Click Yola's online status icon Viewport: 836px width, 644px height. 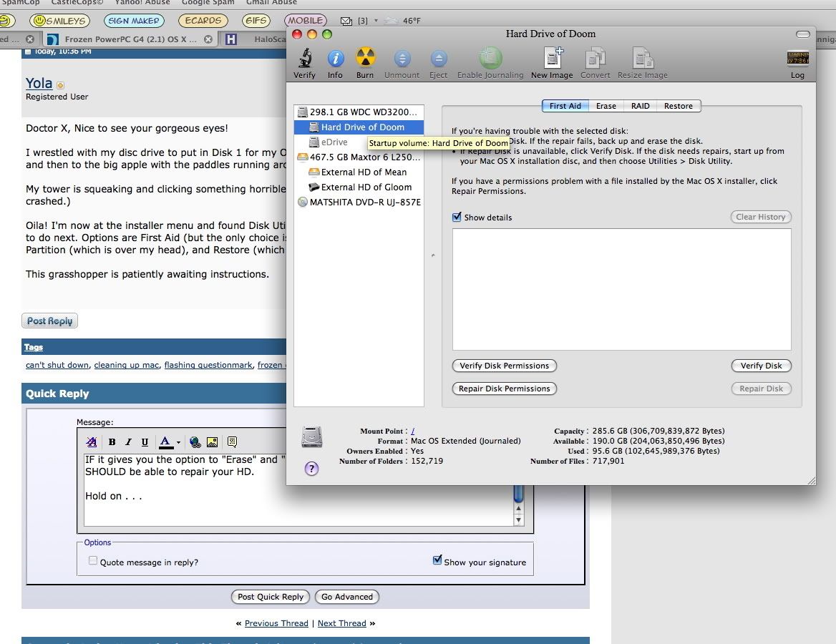[x=60, y=85]
